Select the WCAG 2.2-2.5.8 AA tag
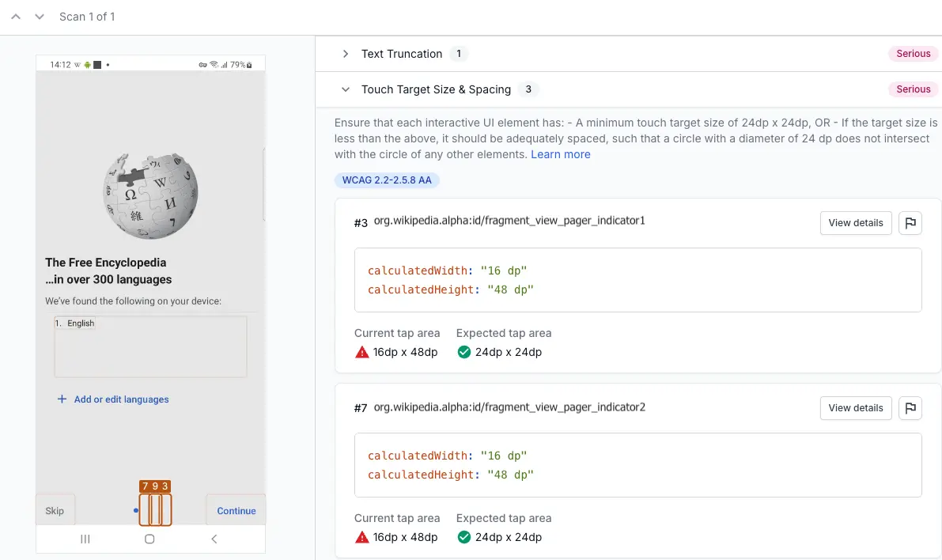Image resolution: width=942 pixels, height=560 pixels. tap(387, 180)
